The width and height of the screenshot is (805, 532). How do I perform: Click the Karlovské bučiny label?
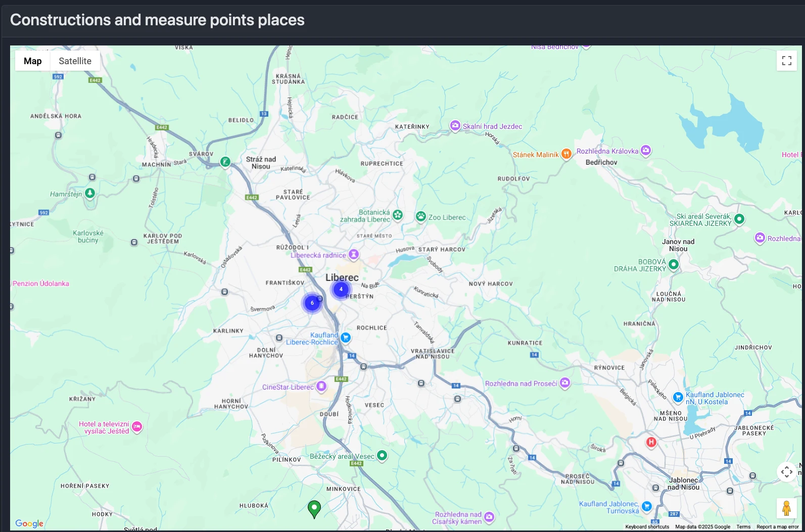(88, 236)
